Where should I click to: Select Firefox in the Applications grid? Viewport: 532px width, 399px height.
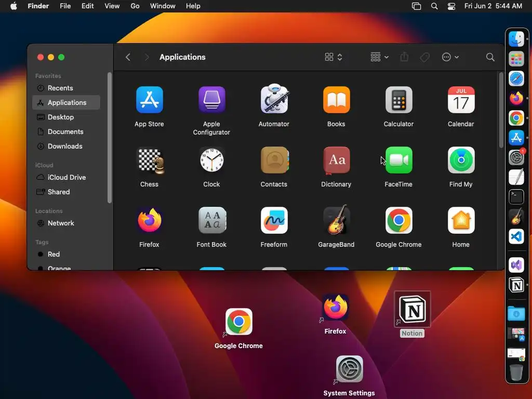(149, 220)
